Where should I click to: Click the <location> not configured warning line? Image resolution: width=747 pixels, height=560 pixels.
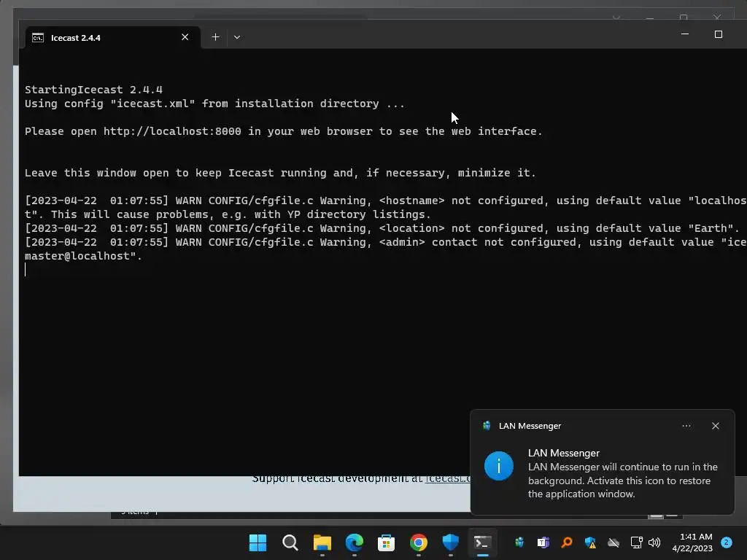[382, 228]
